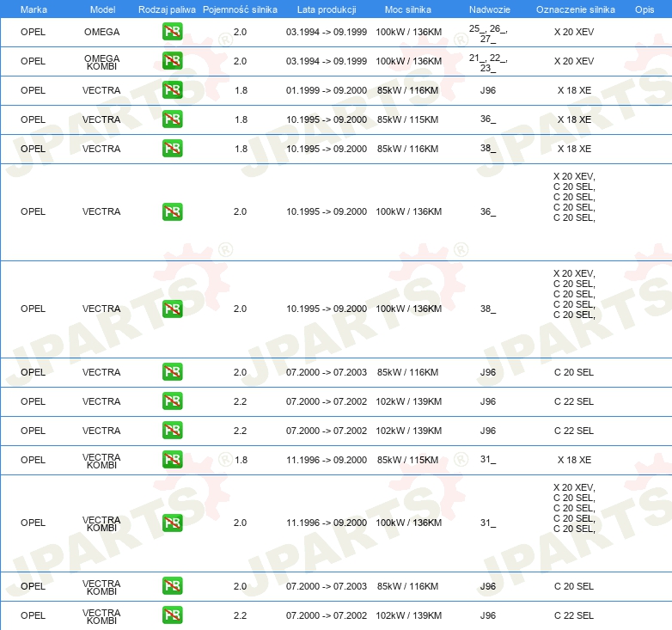Click the Pojemność silnika column header
The width and height of the screenshot is (672, 630).
tap(240, 9)
